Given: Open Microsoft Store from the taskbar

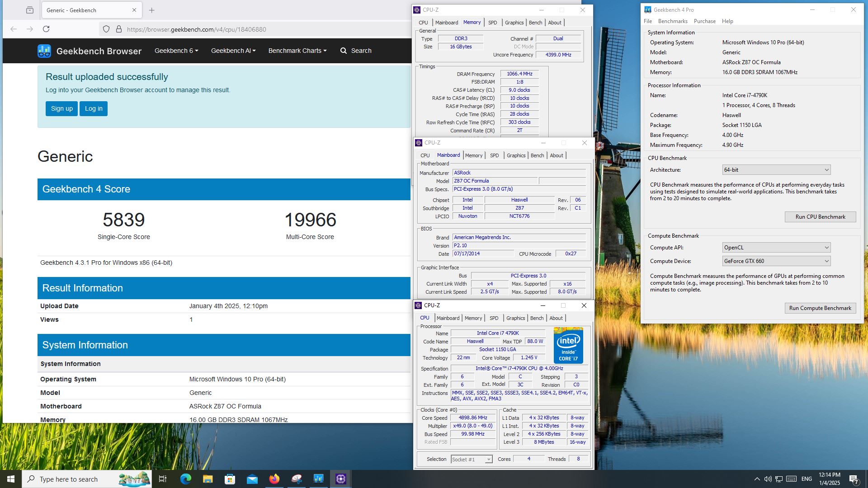Looking at the screenshot, I should [x=230, y=479].
